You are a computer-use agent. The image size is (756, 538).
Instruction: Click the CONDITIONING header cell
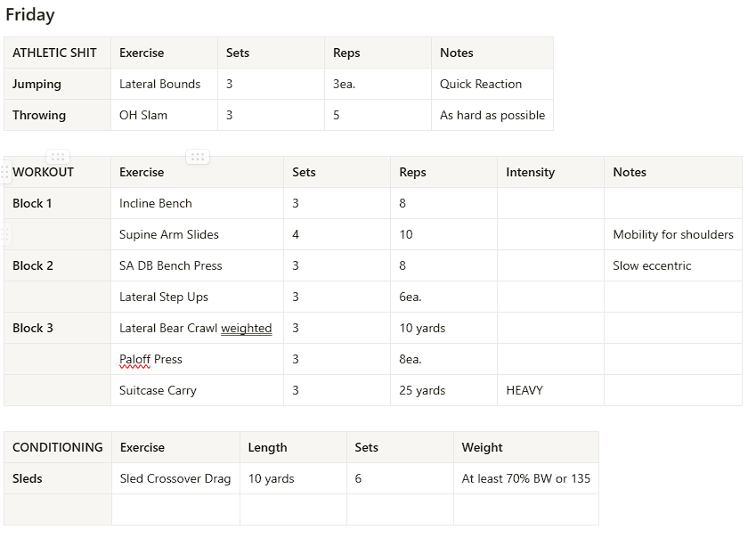pyautogui.click(x=57, y=447)
